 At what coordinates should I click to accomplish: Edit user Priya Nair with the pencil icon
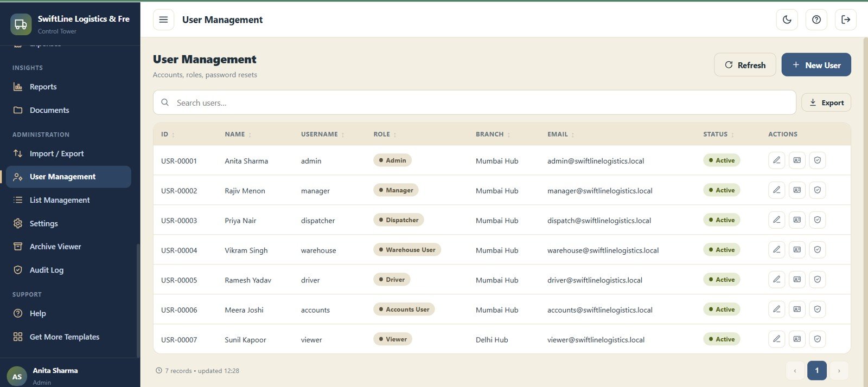[x=777, y=220]
